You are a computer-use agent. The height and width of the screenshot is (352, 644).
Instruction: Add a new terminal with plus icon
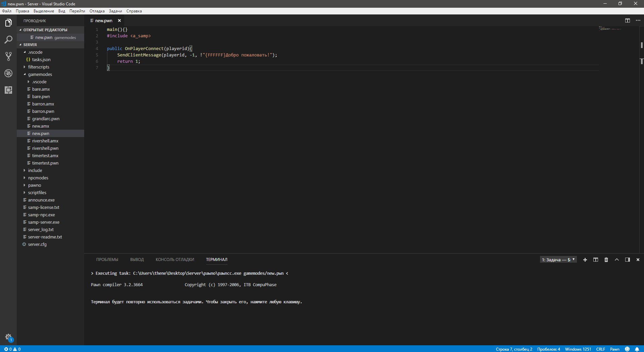pyautogui.click(x=585, y=260)
